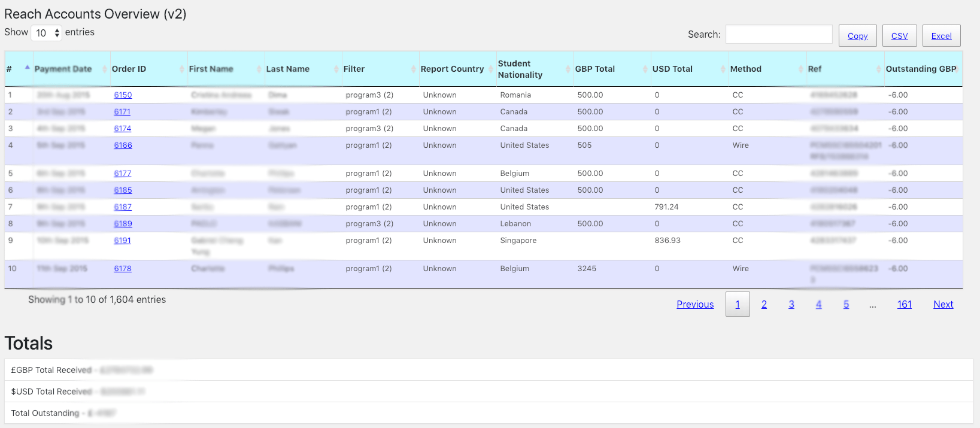Click 791.24 USD Total value
The width and height of the screenshot is (980, 428).
(x=666, y=207)
